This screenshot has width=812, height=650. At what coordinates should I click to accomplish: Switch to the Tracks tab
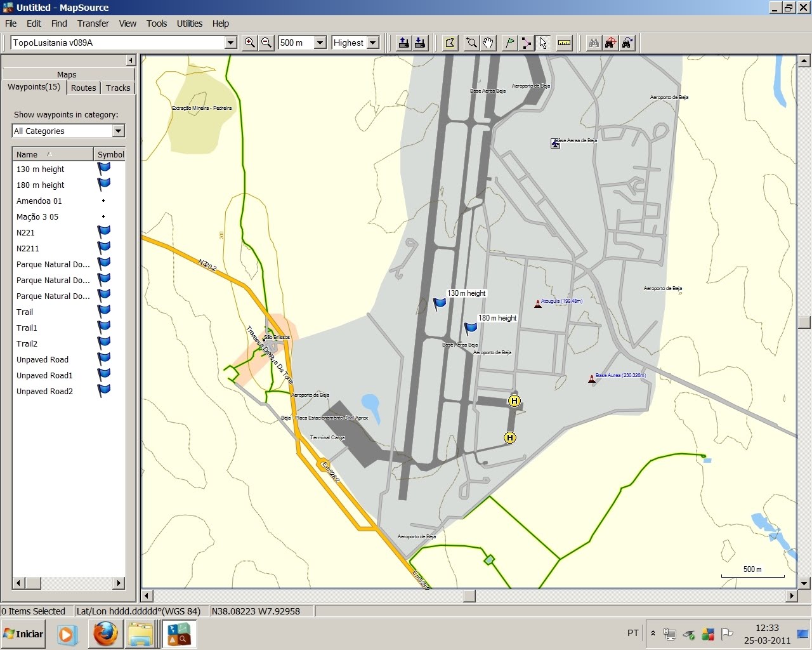click(118, 88)
